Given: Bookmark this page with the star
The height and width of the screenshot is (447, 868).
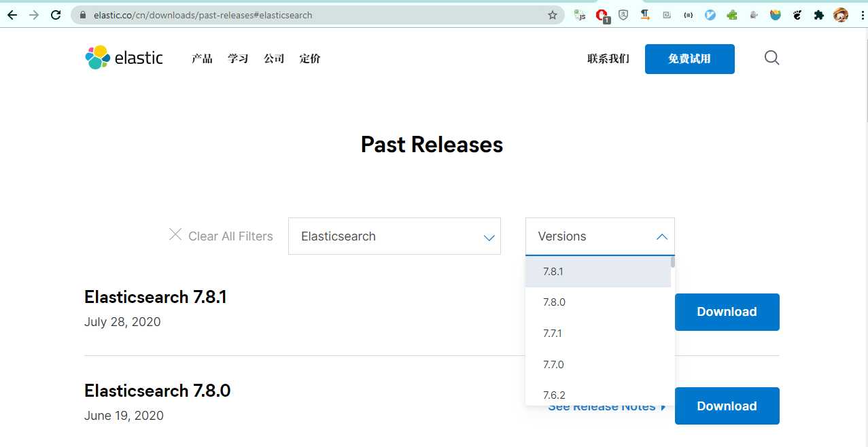Looking at the screenshot, I should pos(553,15).
